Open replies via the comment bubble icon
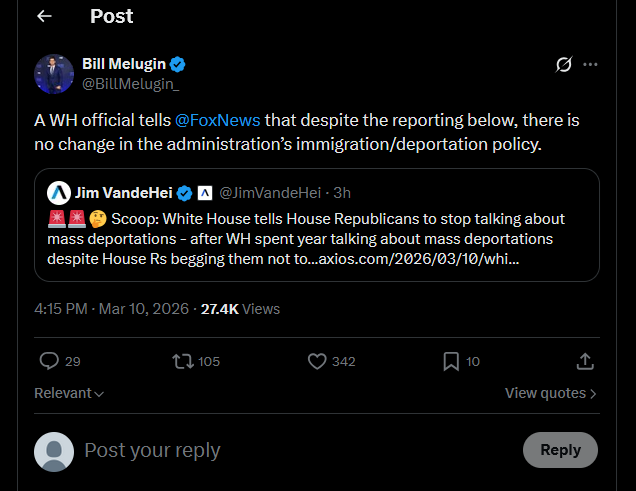Image resolution: width=636 pixels, height=491 pixels. [49, 361]
